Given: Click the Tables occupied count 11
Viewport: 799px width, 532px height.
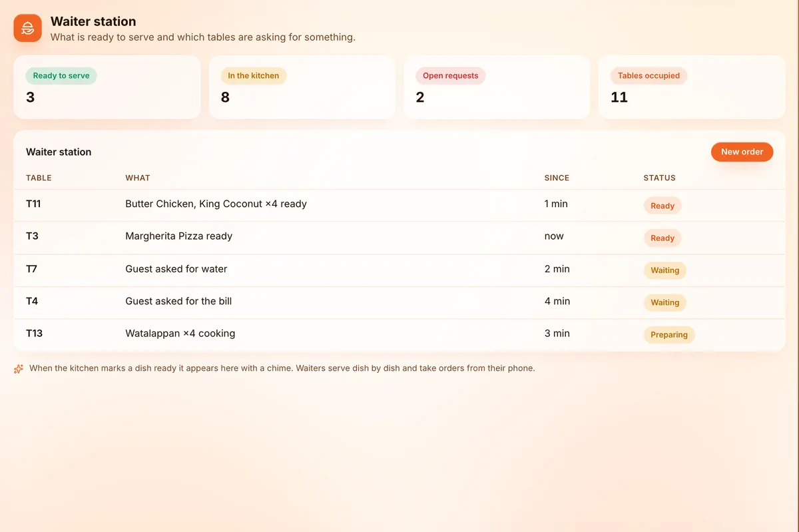Looking at the screenshot, I should [619, 97].
